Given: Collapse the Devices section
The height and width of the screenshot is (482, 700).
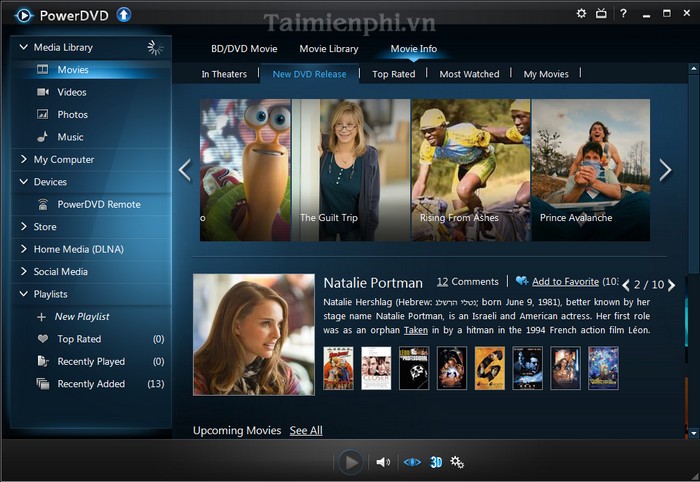Looking at the screenshot, I should click(x=24, y=182).
